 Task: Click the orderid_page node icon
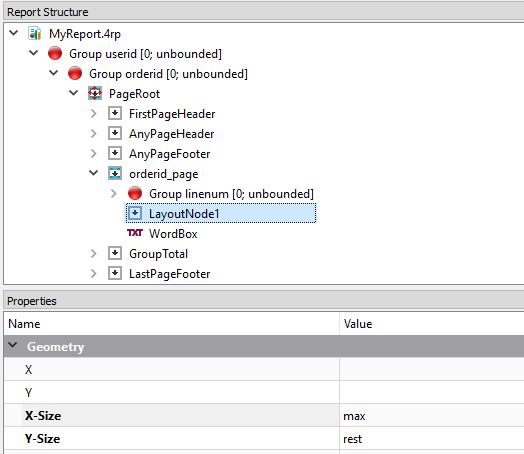pyautogui.click(x=115, y=173)
